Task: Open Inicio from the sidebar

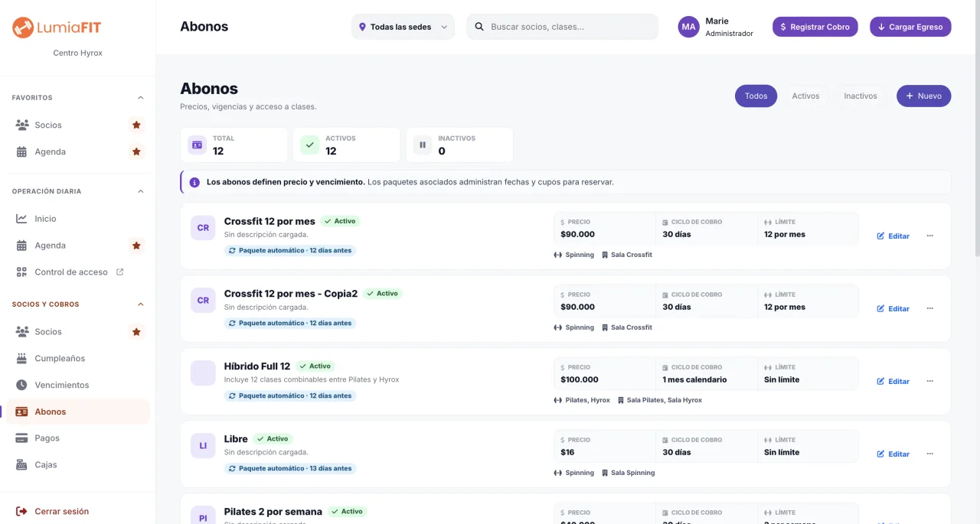Action: click(77, 219)
